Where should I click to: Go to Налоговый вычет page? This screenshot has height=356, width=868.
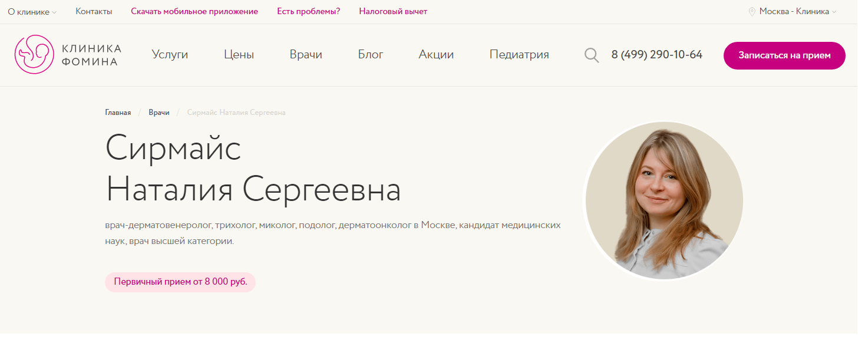click(393, 11)
